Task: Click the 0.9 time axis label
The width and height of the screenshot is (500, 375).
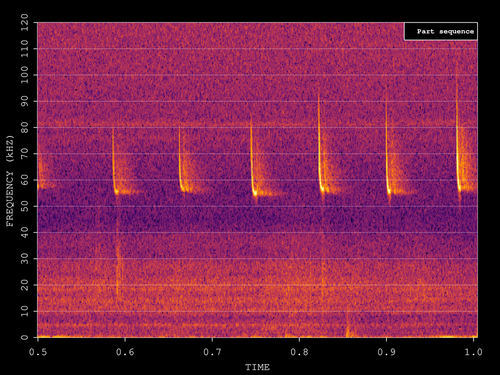Action: pos(387,352)
